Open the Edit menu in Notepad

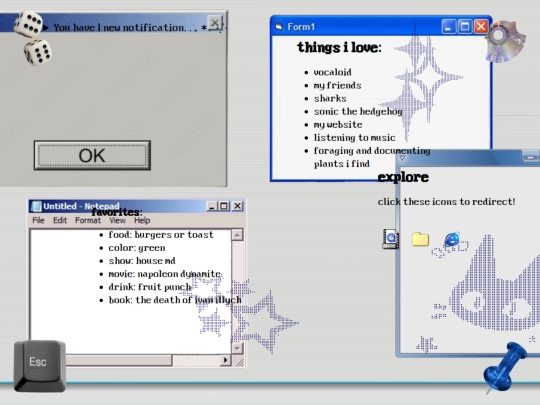pyautogui.click(x=60, y=220)
